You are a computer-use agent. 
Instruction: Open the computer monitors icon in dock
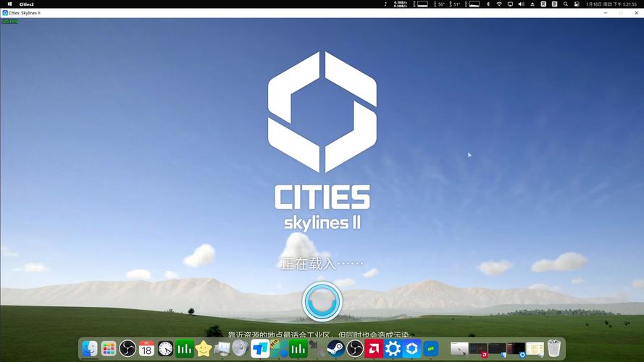coord(222,349)
